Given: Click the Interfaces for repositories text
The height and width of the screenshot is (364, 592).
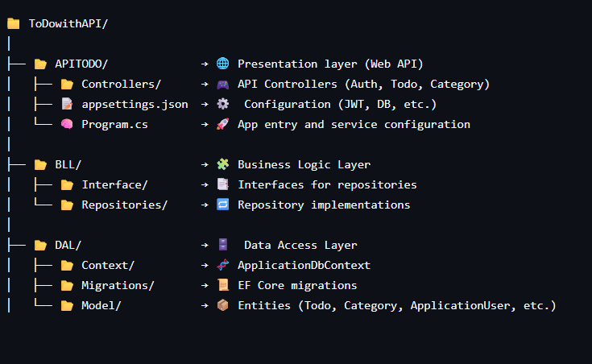Looking at the screenshot, I should click(x=327, y=184).
